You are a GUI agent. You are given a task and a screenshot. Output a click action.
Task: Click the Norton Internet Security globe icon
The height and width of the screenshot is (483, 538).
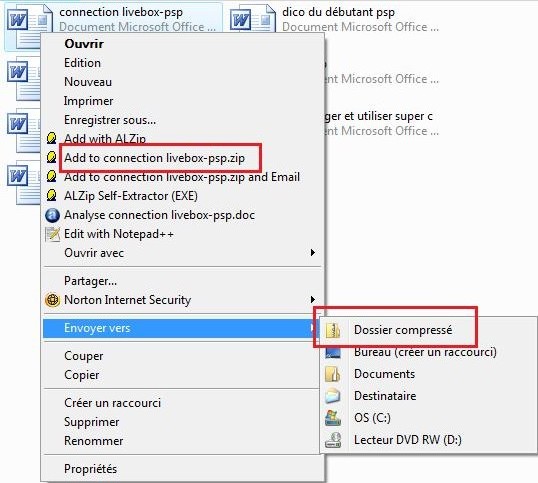(x=52, y=300)
